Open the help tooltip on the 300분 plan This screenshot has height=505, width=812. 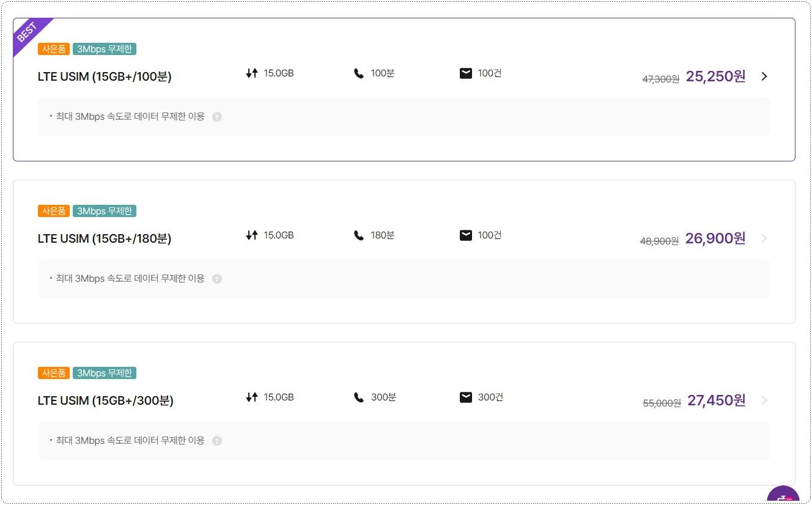(217, 440)
